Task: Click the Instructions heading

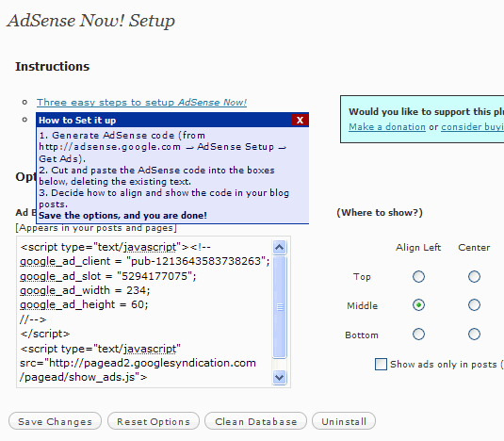Action: tap(53, 67)
